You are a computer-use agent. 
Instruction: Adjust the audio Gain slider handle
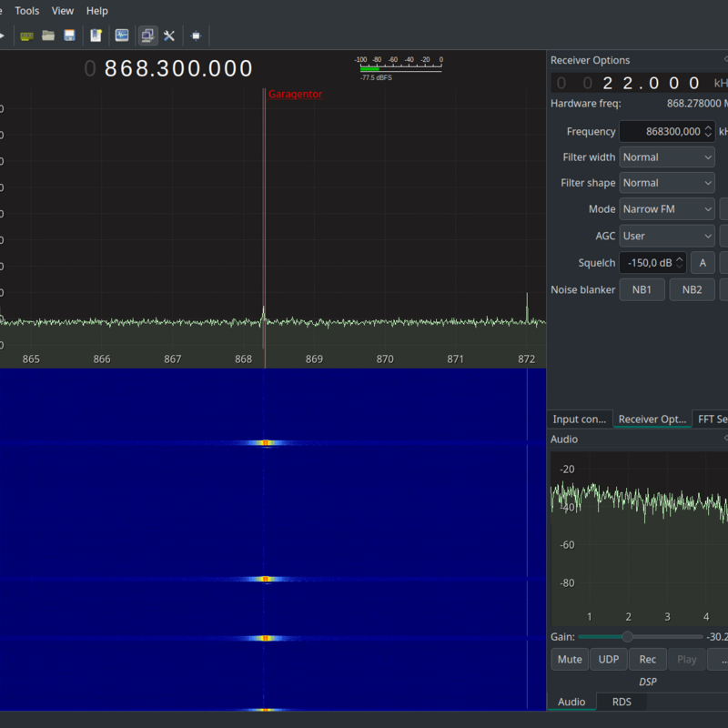point(627,636)
